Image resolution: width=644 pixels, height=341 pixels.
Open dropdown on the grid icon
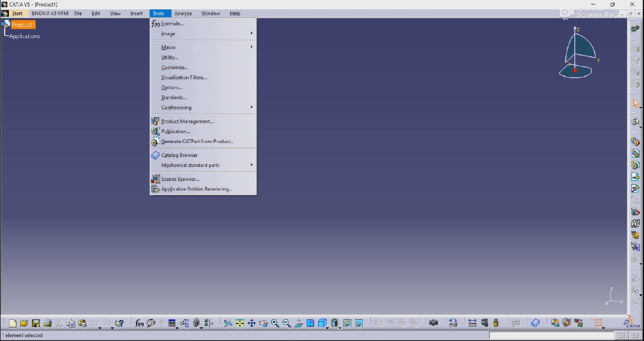(x=604, y=328)
